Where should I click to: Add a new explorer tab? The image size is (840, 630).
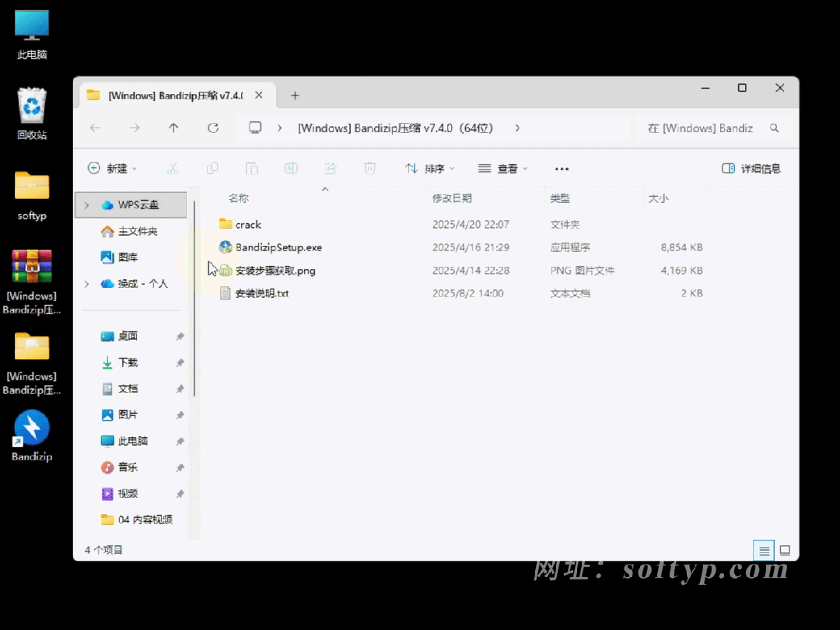[295, 96]
